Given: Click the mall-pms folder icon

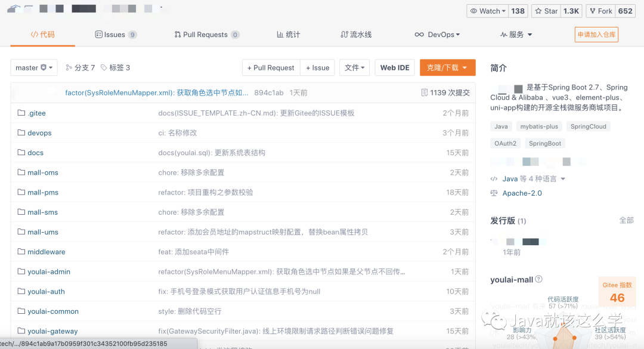Looking at the screenshot, I should click(21, 192).
